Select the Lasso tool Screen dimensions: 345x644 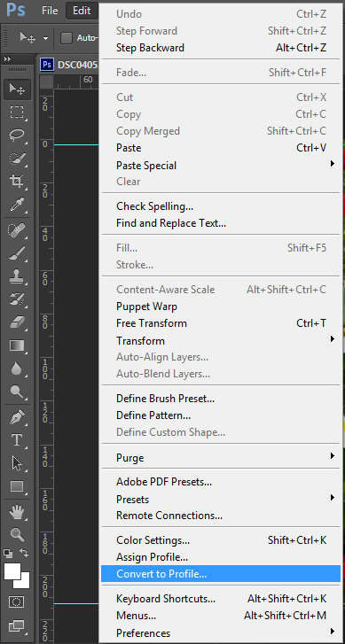(x=17, y=136)
